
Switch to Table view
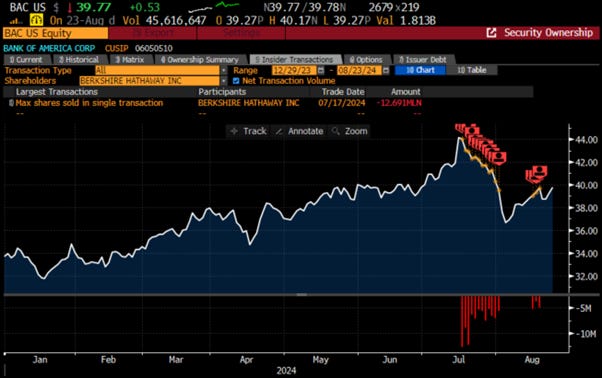pos(472,70)
